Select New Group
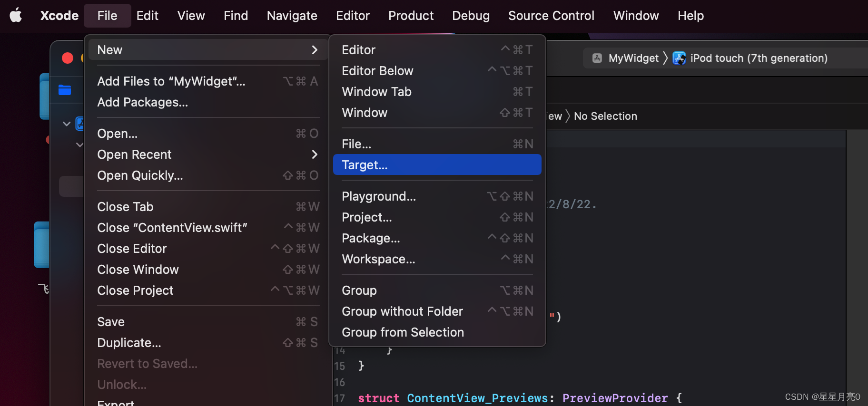Screen dimensions: 868x406 (x=437, y=290)
